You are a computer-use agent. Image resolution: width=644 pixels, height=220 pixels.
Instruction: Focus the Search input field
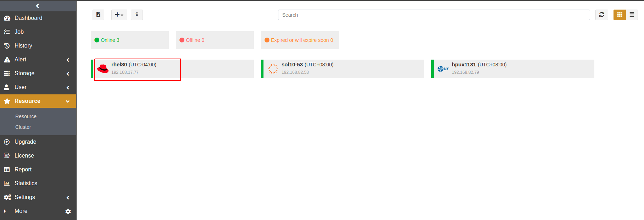[x=433, y=15]
